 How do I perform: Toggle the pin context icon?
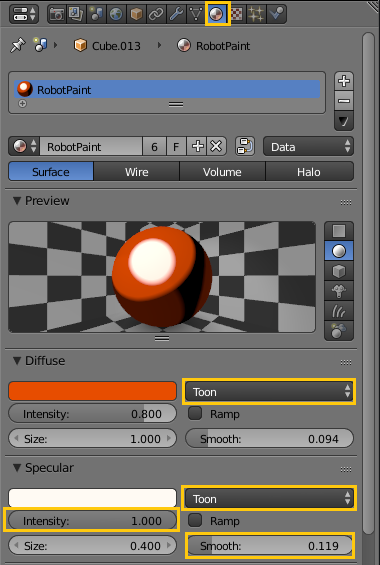[18, 46]
